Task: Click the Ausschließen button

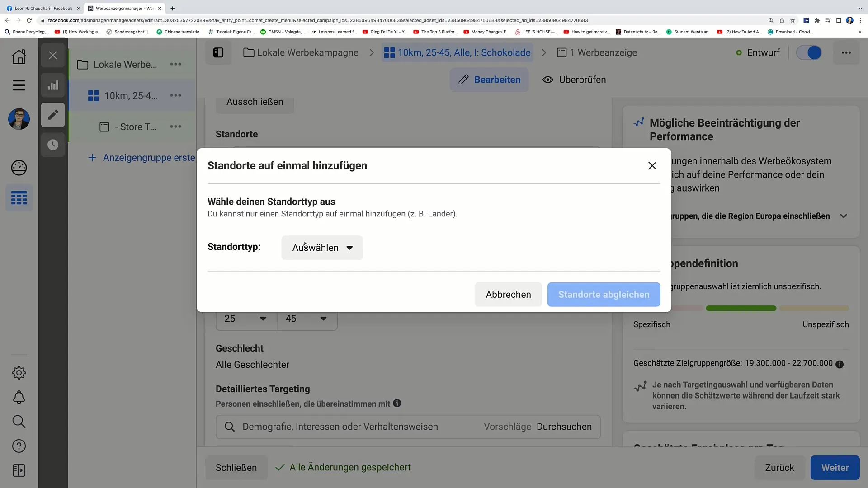Action: click(255, 102)
